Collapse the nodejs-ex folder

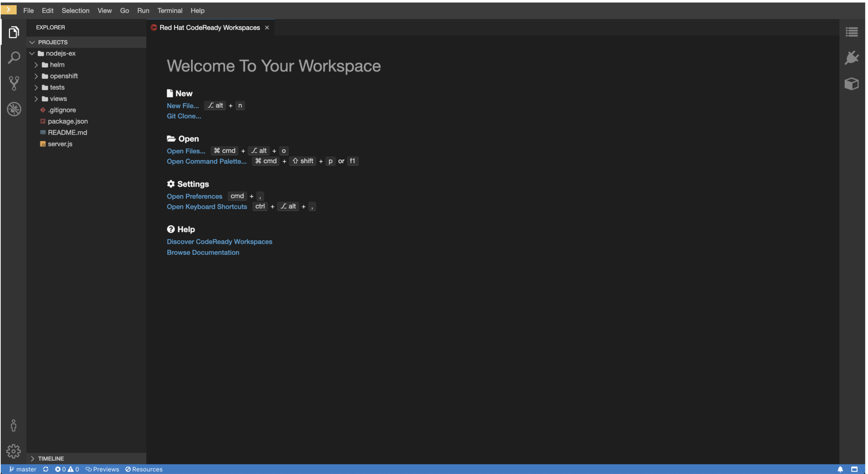(x=32, y=53)
